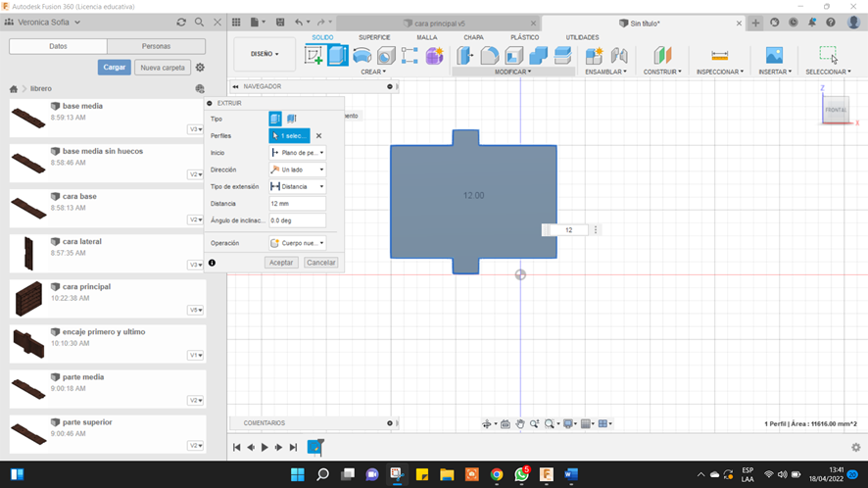Jump to timeline start
This screenshot has height=488, width=868.
(236, 448)
